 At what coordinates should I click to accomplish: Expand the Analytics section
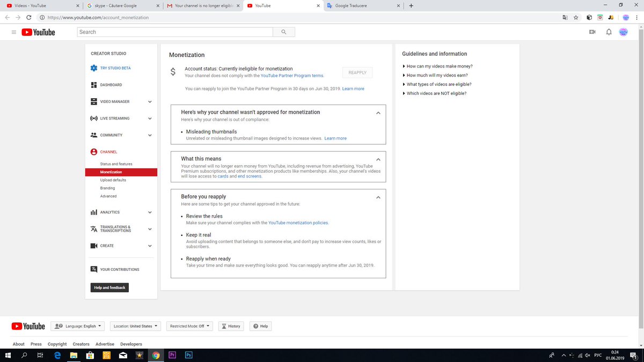150,212
